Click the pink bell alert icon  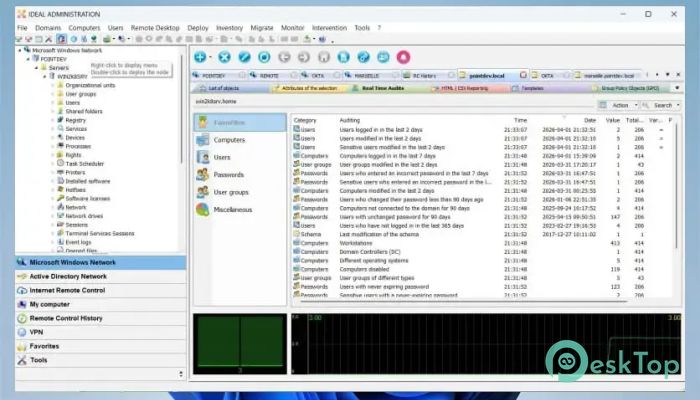pyautogui.click(x=403, y=57)
